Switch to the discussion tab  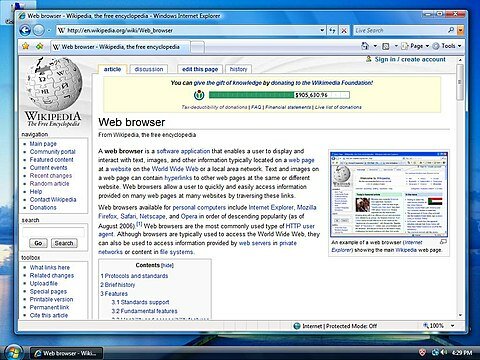(x=149, y=69)
